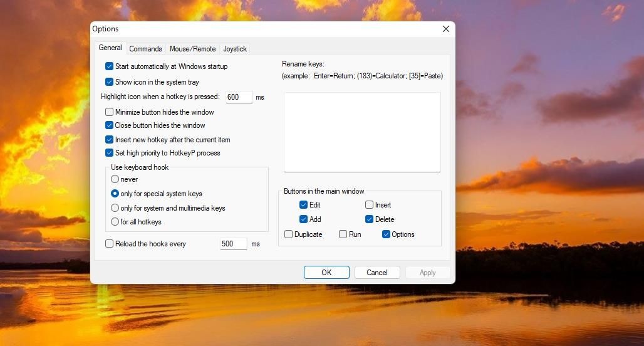Select the Joystick tab

pos(235,49)
